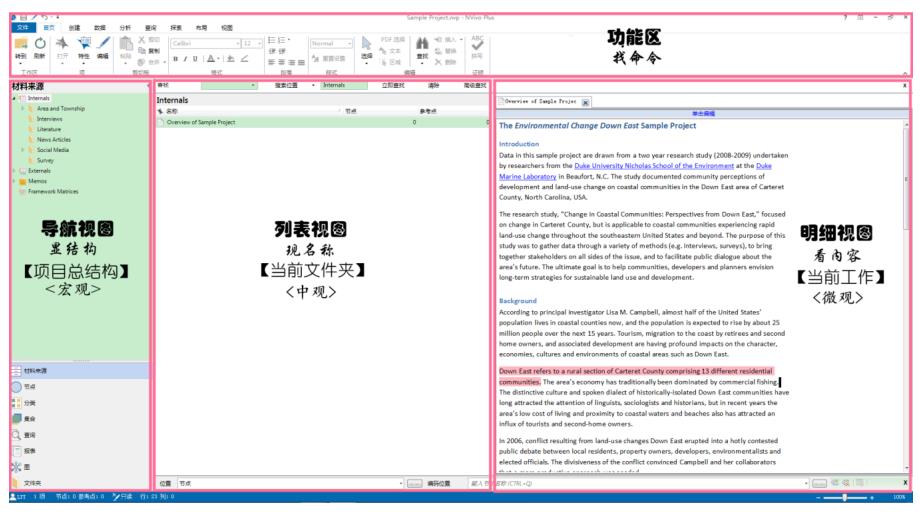This screenshot has width=920, height=518.
Task: Click the ABC spelling check icon
Action: point(477,43)
